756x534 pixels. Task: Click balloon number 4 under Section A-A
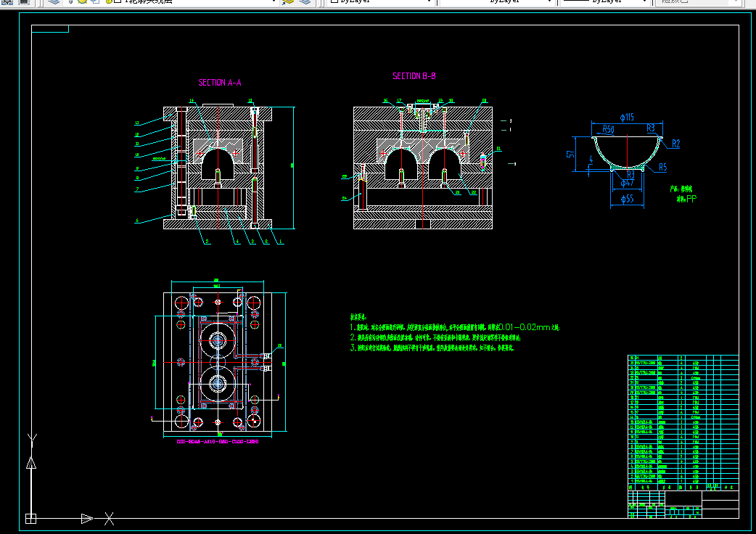(237, 242)
